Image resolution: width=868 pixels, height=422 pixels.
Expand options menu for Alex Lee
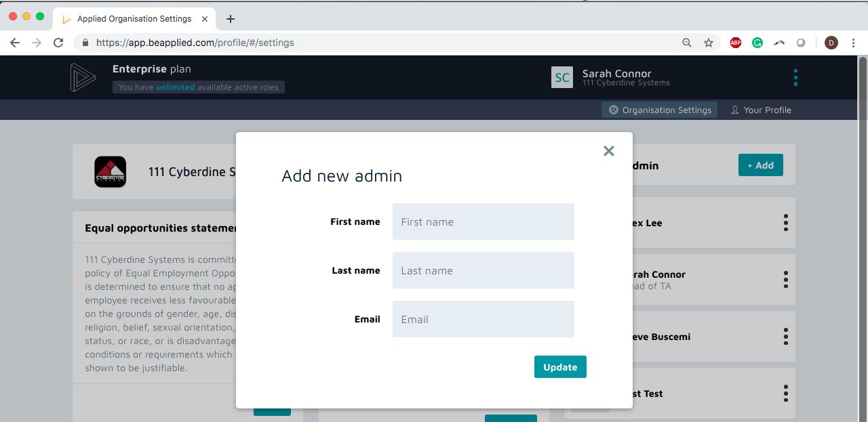point(785,223)
